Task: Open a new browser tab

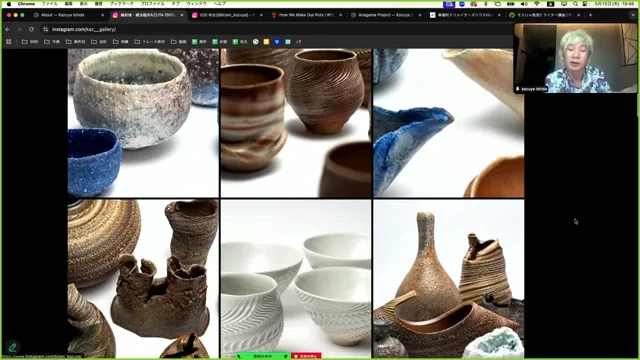Action: [x=590, y=15]
